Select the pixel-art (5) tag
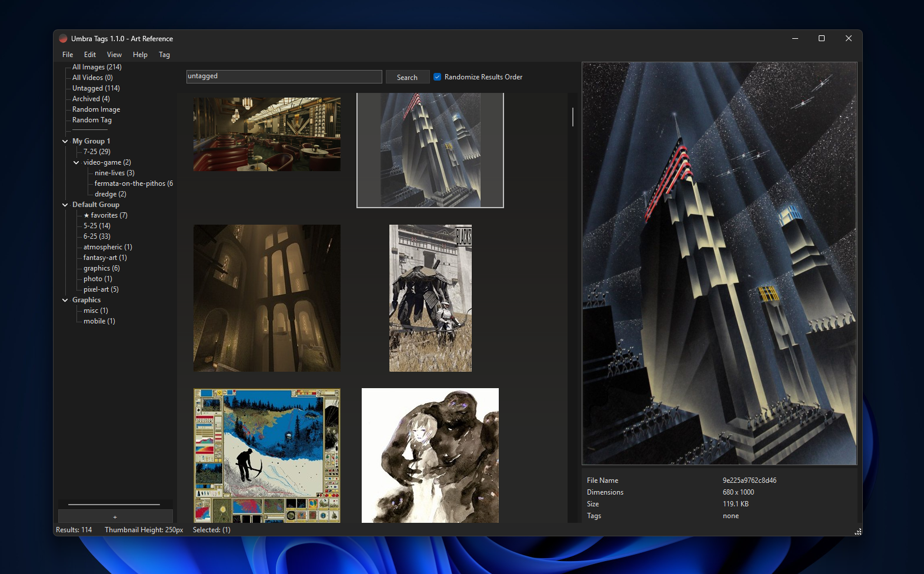This screenshot has width=924, height=574. tap(101, 289)
